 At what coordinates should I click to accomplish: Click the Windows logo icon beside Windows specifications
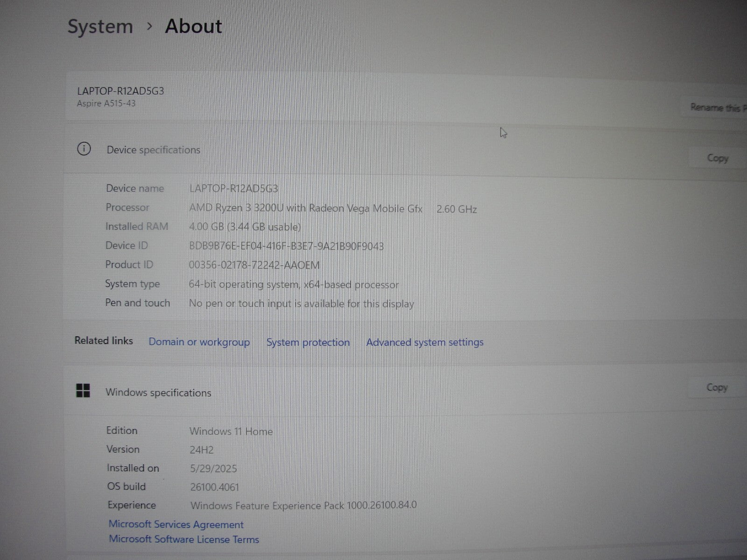point(83,391)
